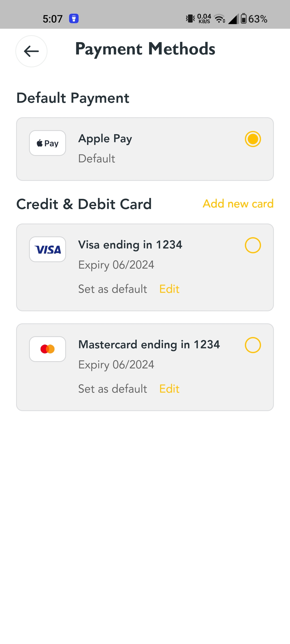Tap the cellular signal strength icon

point(233,19)
